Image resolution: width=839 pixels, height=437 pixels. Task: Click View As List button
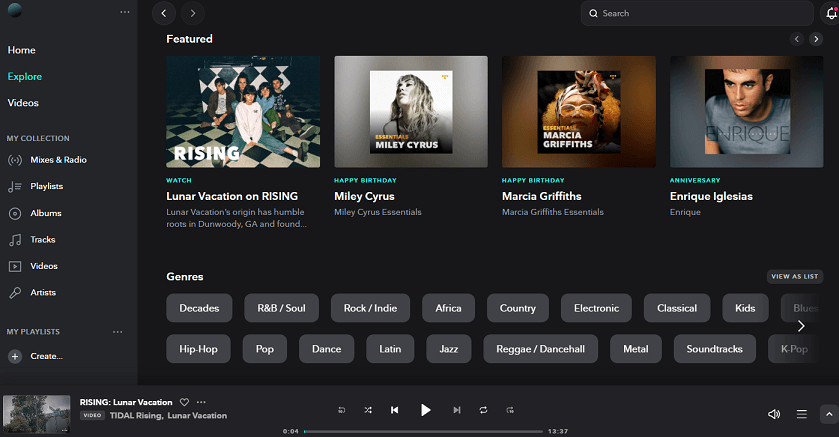click(x=795, y=277)
